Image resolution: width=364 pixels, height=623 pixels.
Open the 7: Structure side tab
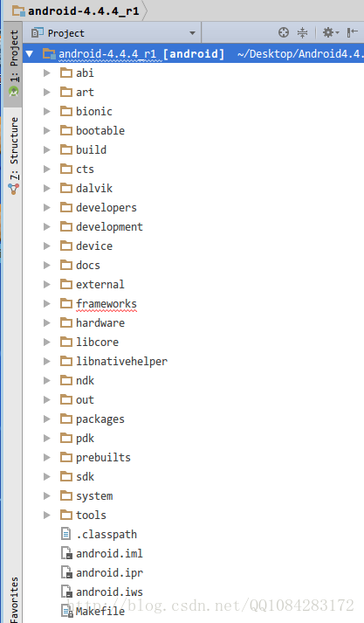coord(14,156)
